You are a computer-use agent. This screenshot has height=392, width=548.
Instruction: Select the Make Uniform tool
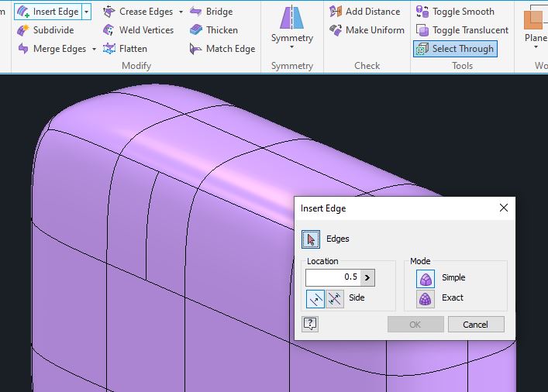pyautogui.click(x=367, y=30)
